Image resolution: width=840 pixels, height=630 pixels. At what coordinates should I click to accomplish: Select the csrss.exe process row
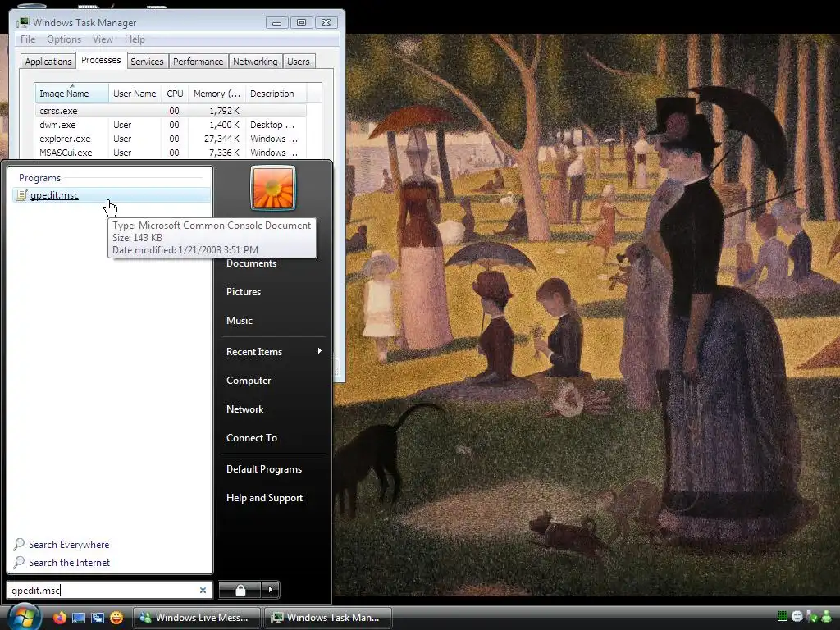click(x=171, y=111)
